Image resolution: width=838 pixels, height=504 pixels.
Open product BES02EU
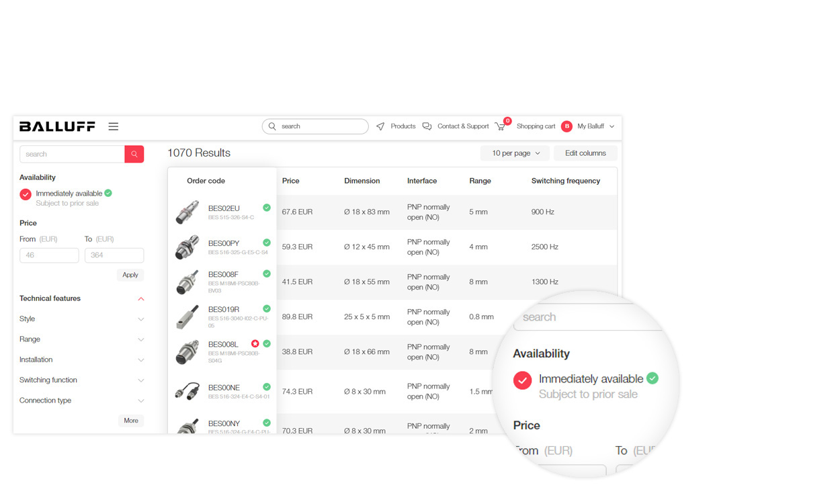(224, 208)
